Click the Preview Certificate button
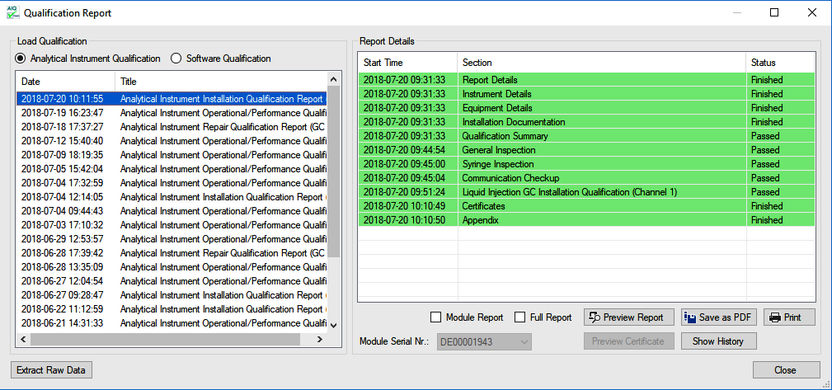Screen dimensions: 832x390 (x=629, y=341)
